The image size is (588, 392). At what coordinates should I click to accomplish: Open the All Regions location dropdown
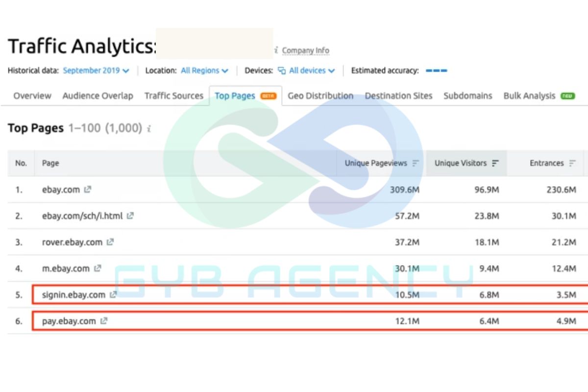(204, 71)
